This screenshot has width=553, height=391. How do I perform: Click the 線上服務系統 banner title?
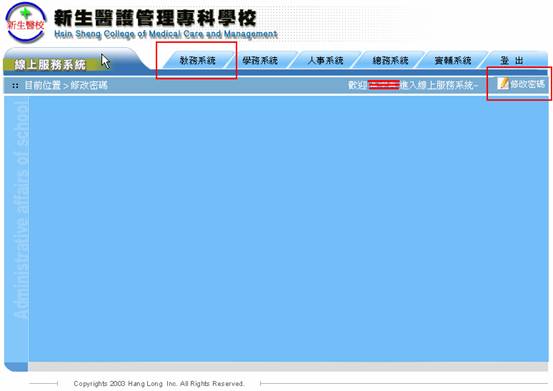click(50, 65)
